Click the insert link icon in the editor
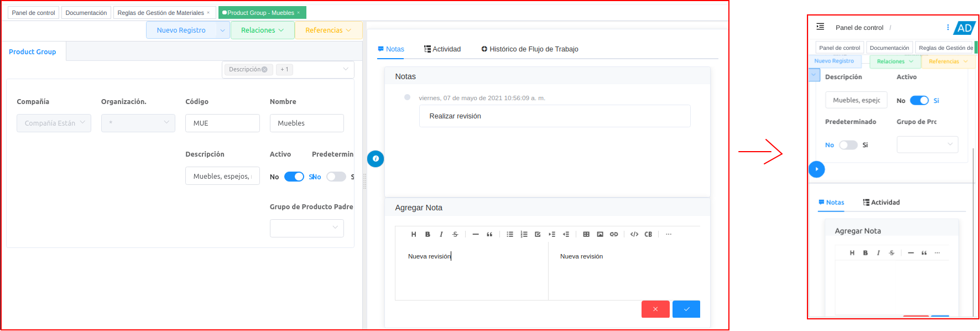980x331 pixels. [x=613, y=234]
